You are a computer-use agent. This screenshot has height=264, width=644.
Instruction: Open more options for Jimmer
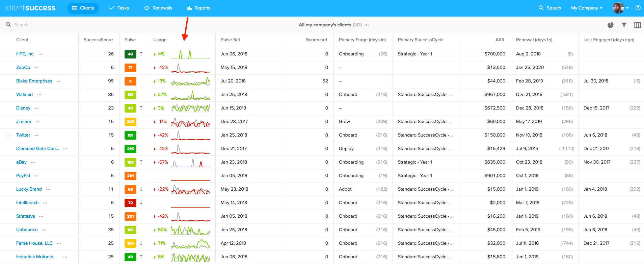[x=38, y=122]
